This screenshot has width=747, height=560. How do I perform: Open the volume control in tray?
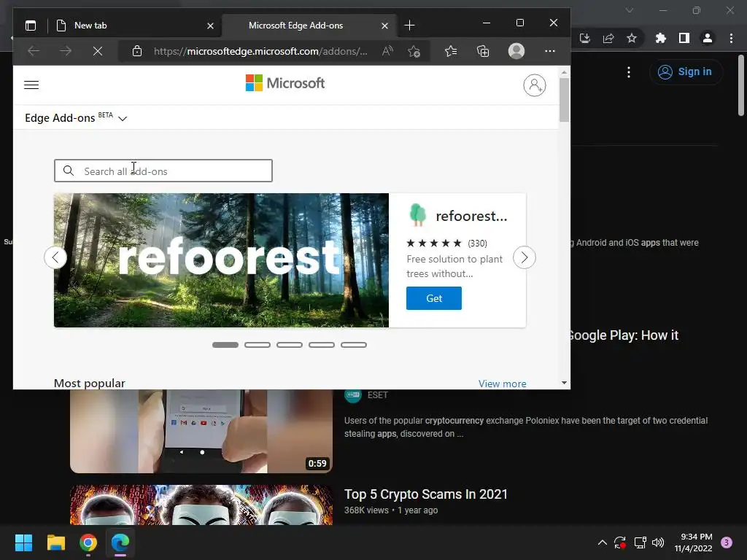658,542
